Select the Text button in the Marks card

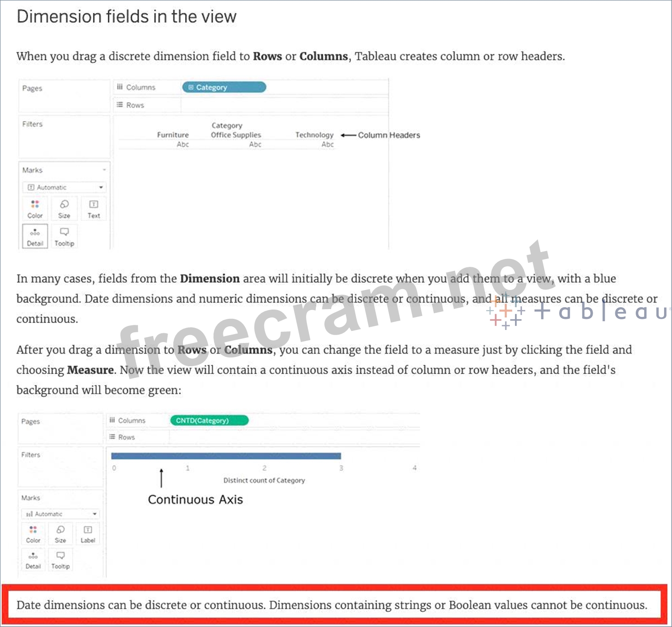tap(93, 209)
